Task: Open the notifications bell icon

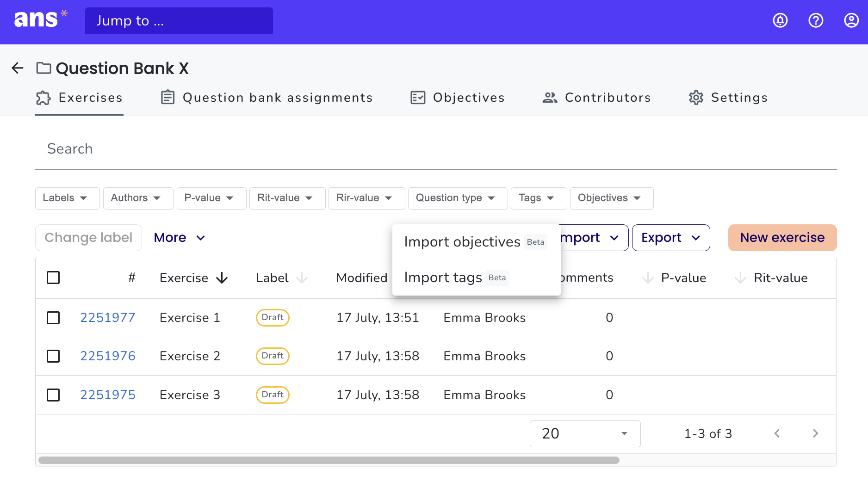Action: click(780, 20)
